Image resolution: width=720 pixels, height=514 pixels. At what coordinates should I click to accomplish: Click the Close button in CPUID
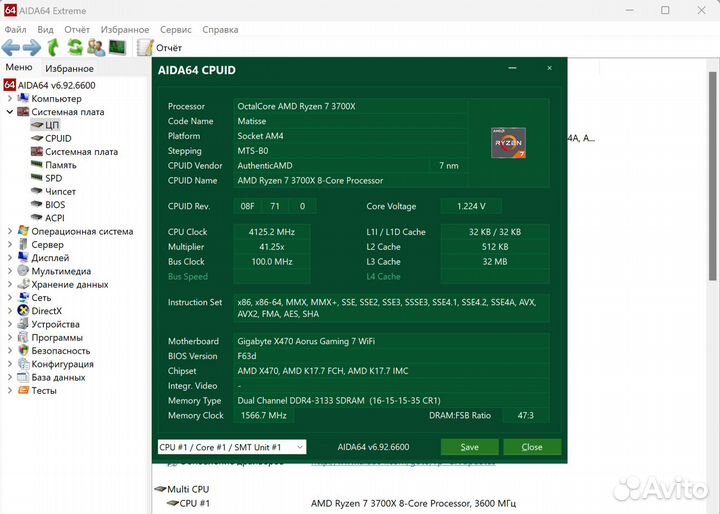[x=532, y=447]
